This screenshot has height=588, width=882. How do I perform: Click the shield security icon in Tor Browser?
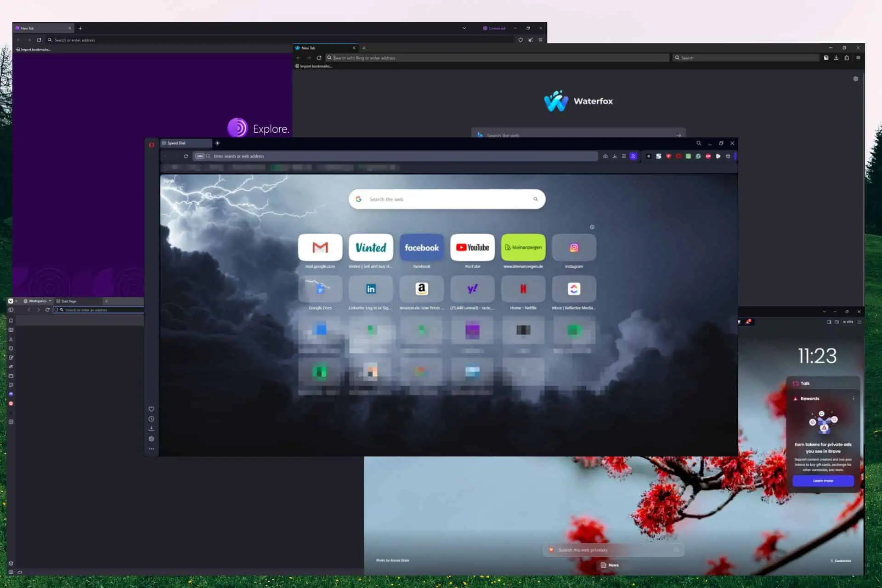[520, 40]
